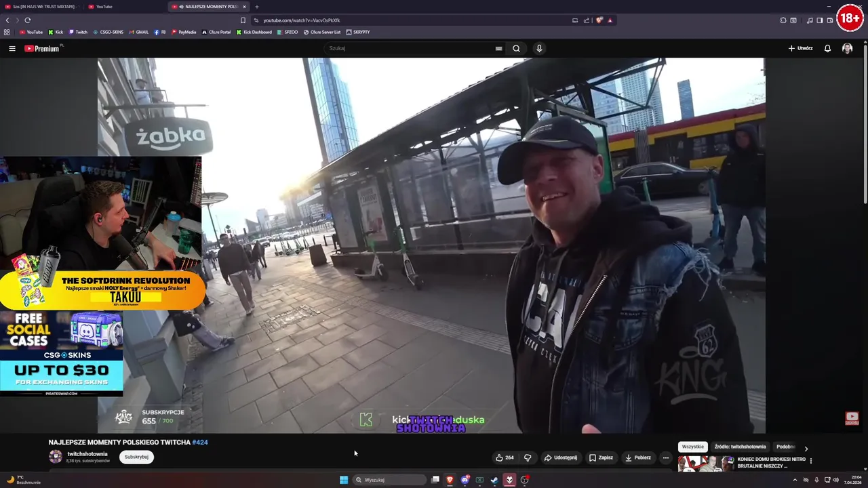This screenshot has height=488, width=868.
Task: Open the SKRYPTY bookmark
Action: 358,32
